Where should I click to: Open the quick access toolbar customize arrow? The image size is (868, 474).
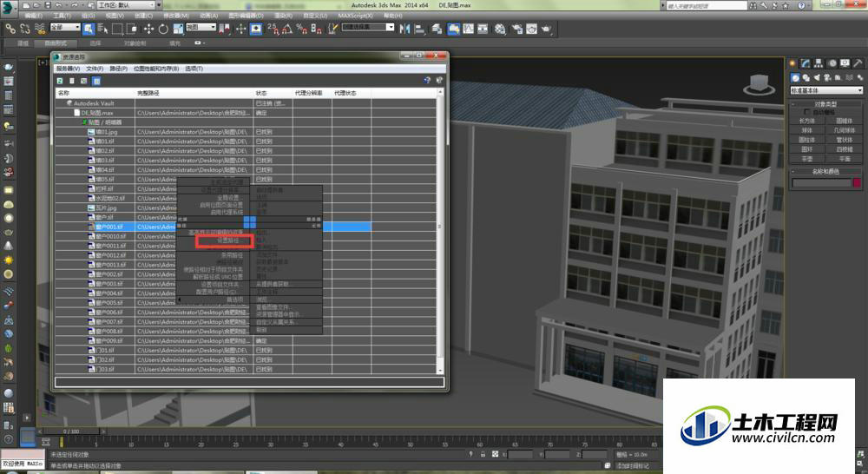coord(160,5)
